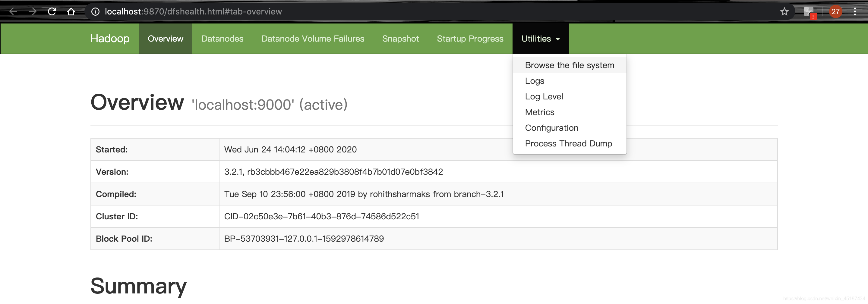Click the Overview page heading
The height and width of the screenshot is (304, 868).
pos(137,102)
